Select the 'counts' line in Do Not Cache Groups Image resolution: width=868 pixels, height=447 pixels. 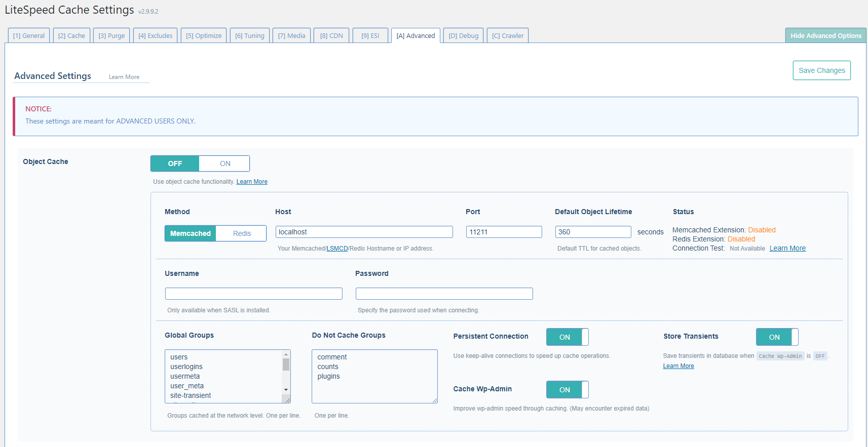click(x=328, y=367)
